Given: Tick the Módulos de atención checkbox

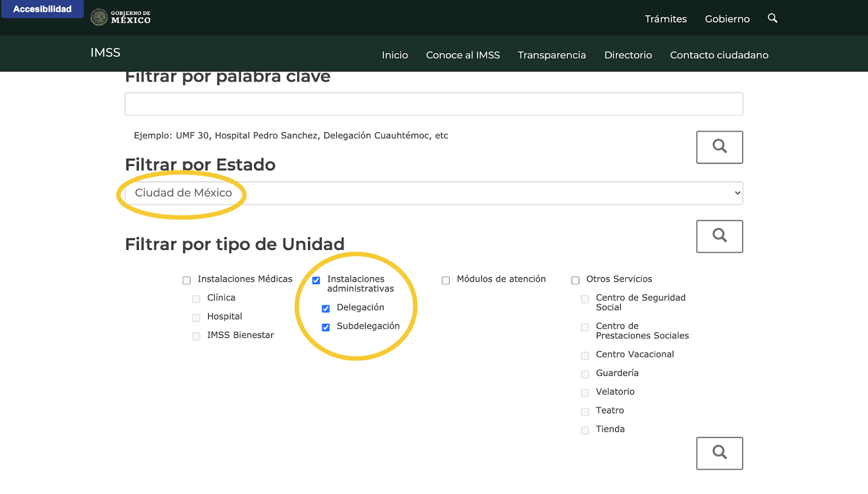Looking at the screenshot, I should click(x=445, y=280).
